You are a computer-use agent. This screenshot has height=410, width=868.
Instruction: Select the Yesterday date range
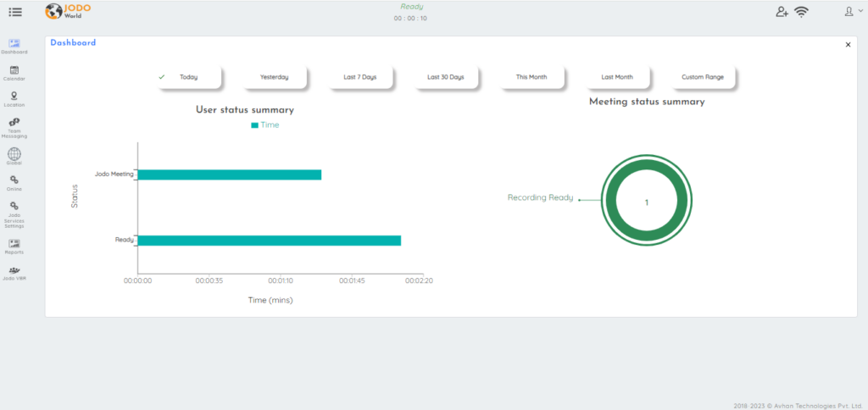tap(274, 77)
